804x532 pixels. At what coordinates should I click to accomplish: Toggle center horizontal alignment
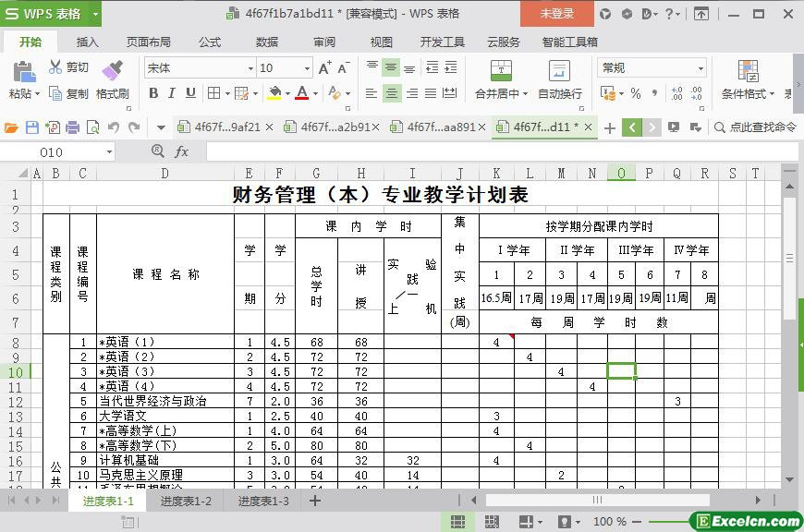point(391,93)
